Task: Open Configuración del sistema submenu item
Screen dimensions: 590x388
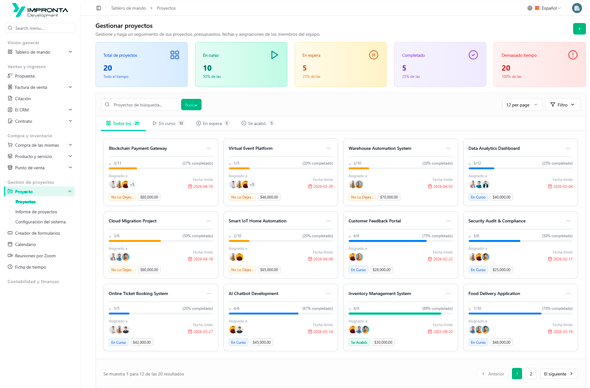Action: 40,222
